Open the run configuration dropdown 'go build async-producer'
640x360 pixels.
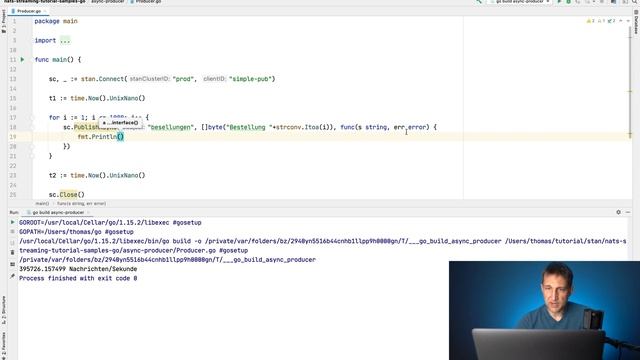tap(520, 2)
